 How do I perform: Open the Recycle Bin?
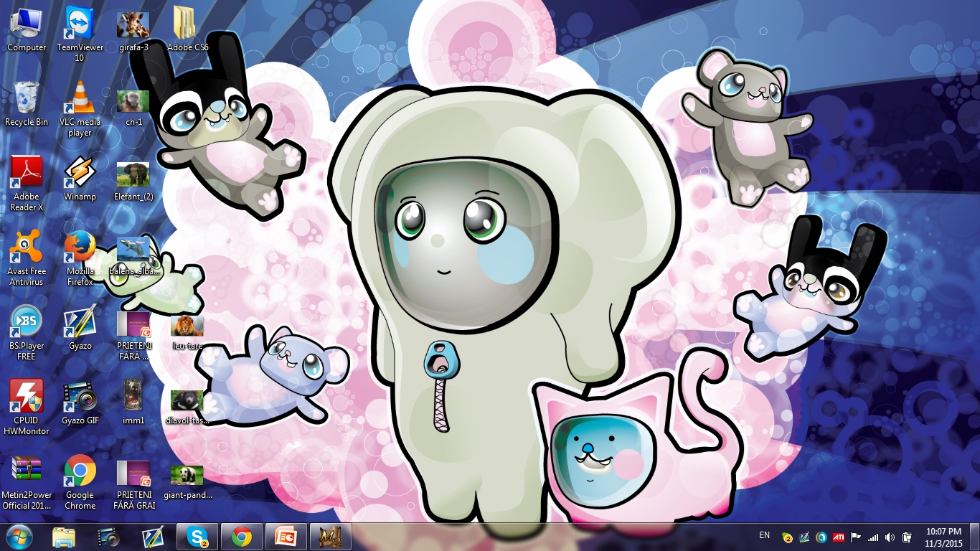(x=27, y=104)
